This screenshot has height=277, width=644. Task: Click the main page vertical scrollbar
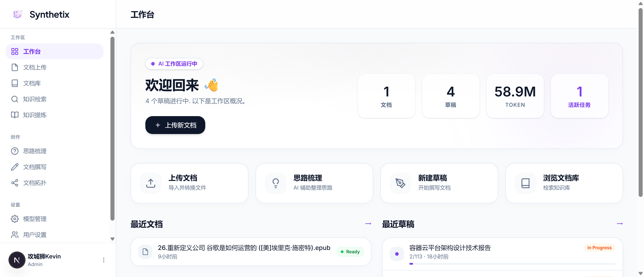pos(640,103)
